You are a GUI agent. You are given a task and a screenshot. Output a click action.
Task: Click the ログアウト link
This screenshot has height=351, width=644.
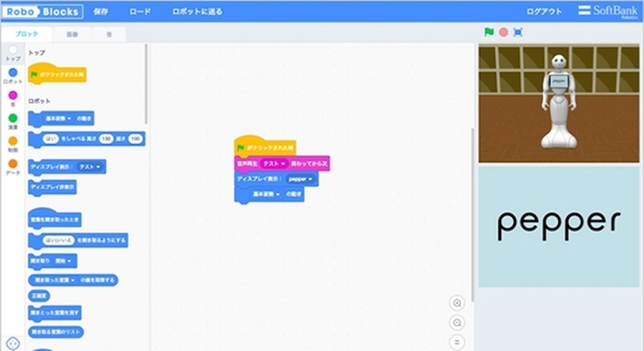(x=544, y=11)
